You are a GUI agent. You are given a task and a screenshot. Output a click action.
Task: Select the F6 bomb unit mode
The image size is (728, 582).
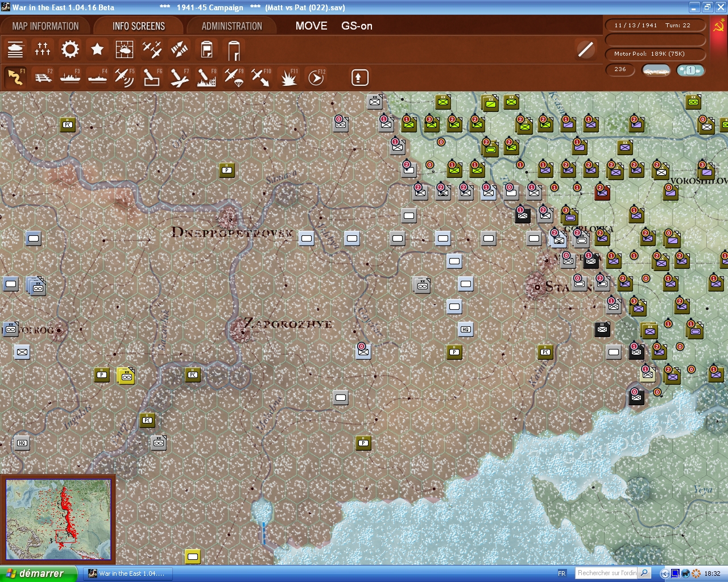(152, 77)
